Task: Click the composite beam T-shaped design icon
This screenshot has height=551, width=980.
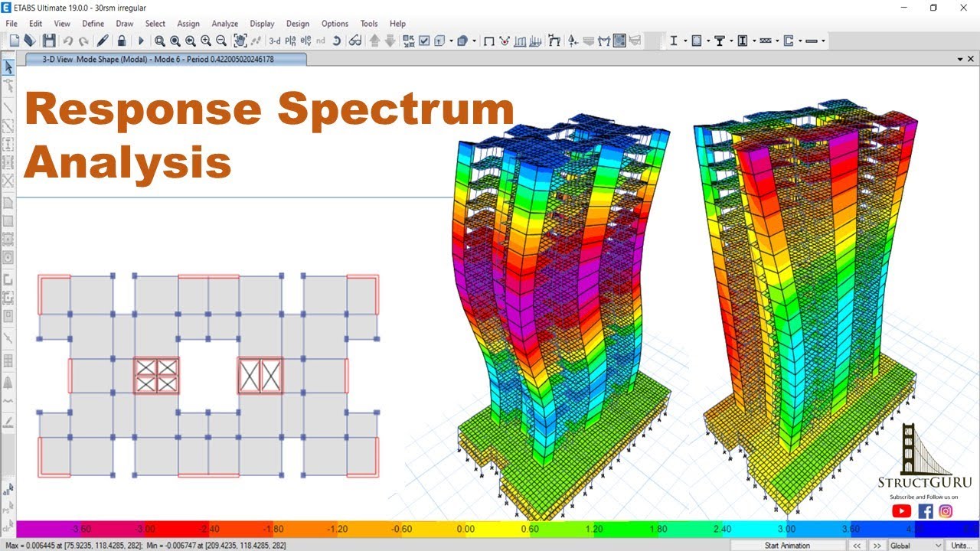Action: pos(719,41)
